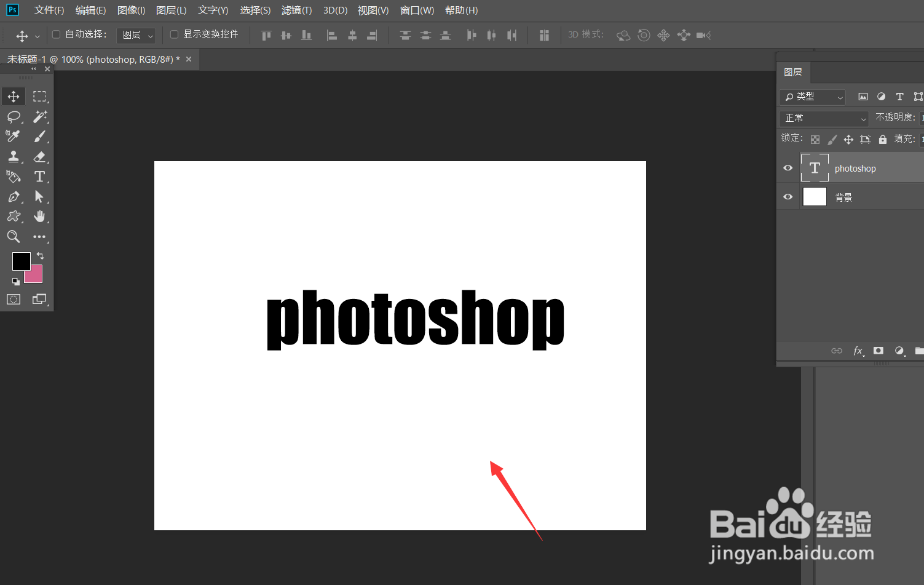
Task: Distribute top edges icon
Action: pyautogui.click(x=405, y=36)
